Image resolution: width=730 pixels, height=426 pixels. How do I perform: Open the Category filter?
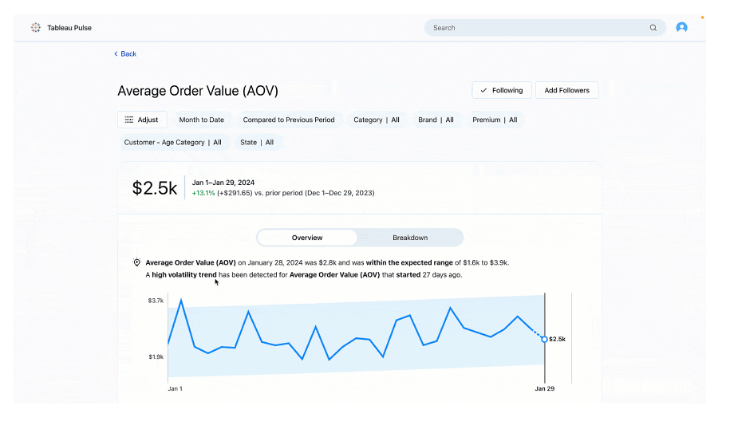point(376,120)
